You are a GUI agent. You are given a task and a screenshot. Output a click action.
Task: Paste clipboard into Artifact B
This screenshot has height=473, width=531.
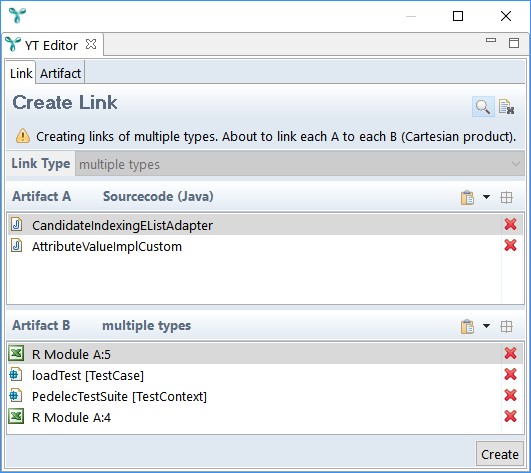(467, 326)
